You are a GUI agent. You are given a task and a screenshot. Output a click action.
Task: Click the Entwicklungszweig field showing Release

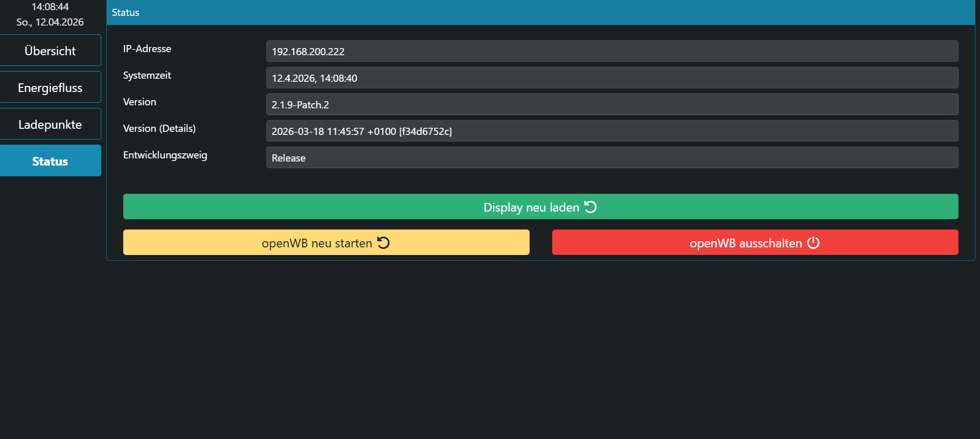612,158
